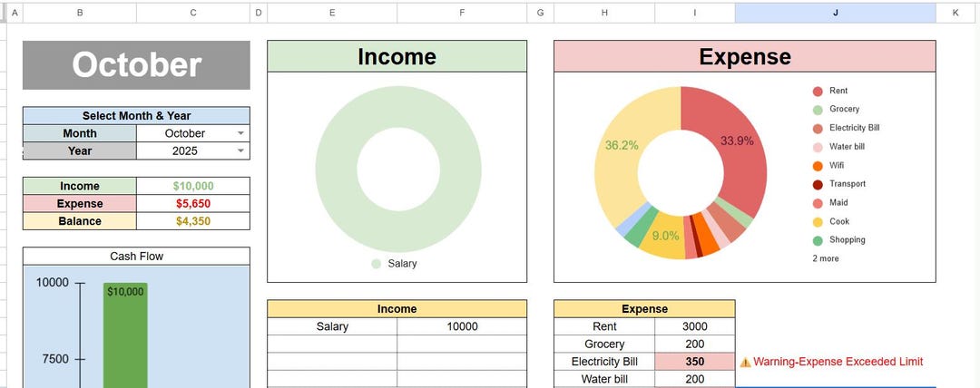This screenshot has height=388, width=980.
Task: Click the 10000 axis label in Cash Flow
Action: pos(53,283)
